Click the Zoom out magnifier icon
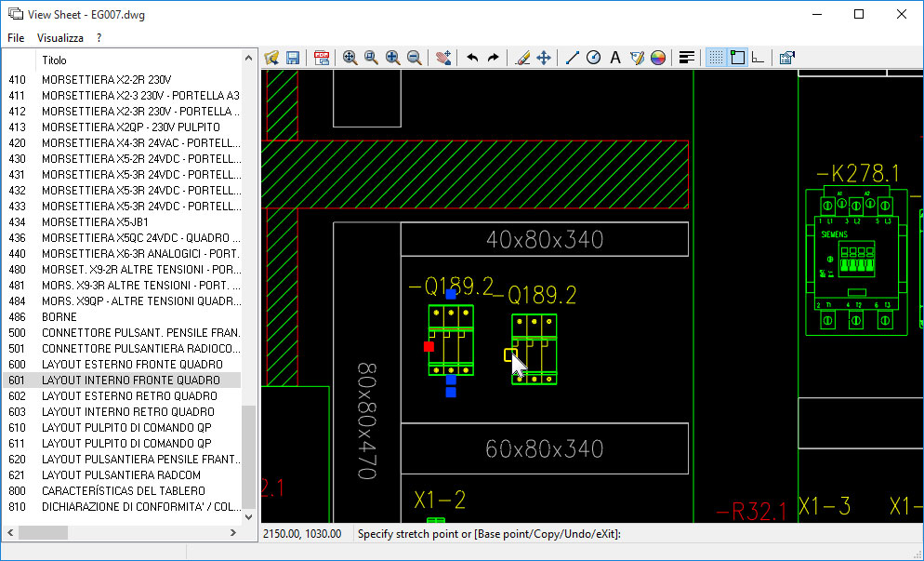The width and height of the screenshot is (924, 561). click(415, 58)
